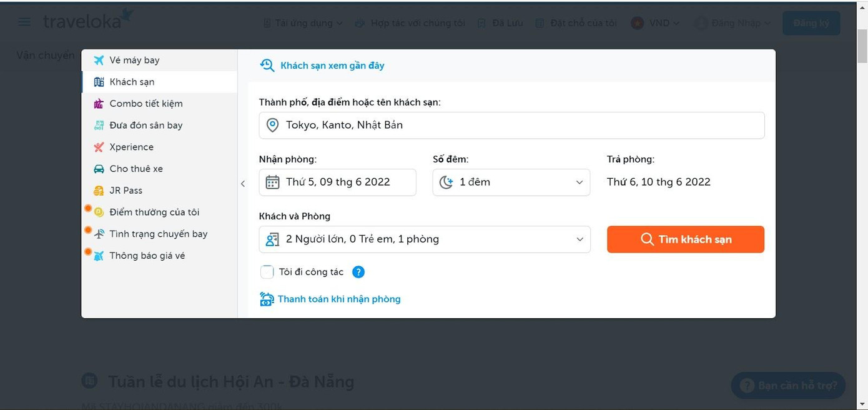Image resolution: width=868 pixels, height=410 pixels.
Task: Open Tình trạng chuyến bay menu item
Action: pos(158,234)
